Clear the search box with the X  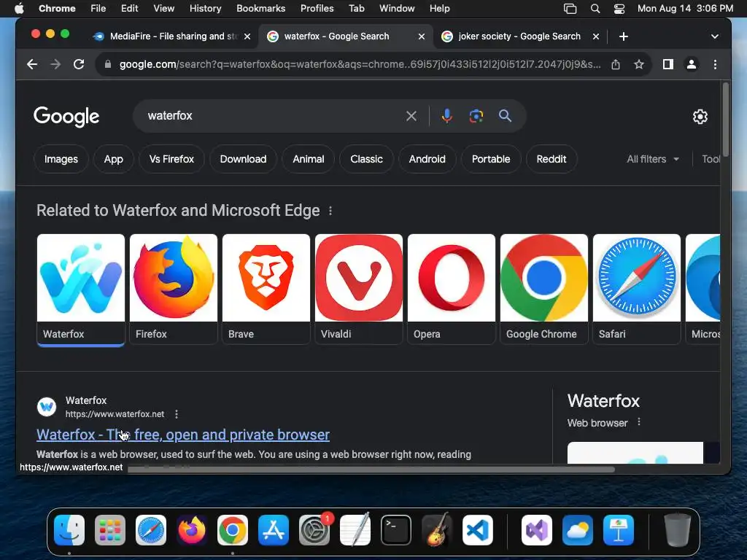click(x=411, y=116)
